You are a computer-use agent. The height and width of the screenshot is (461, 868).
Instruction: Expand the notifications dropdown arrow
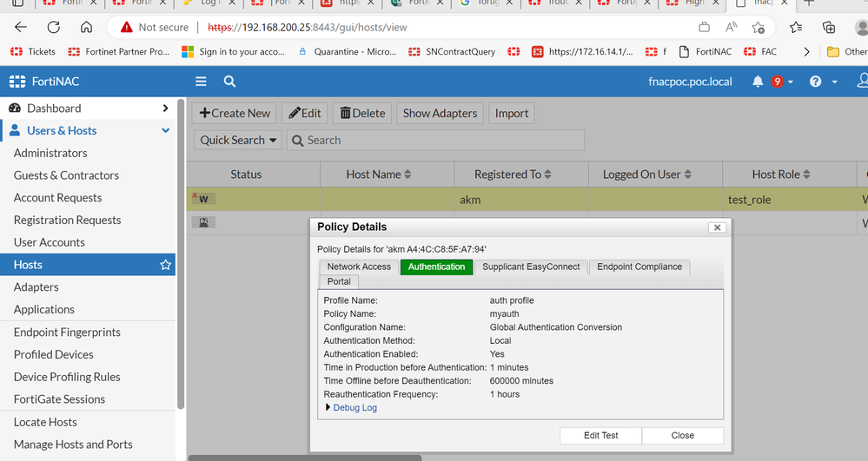791,82
